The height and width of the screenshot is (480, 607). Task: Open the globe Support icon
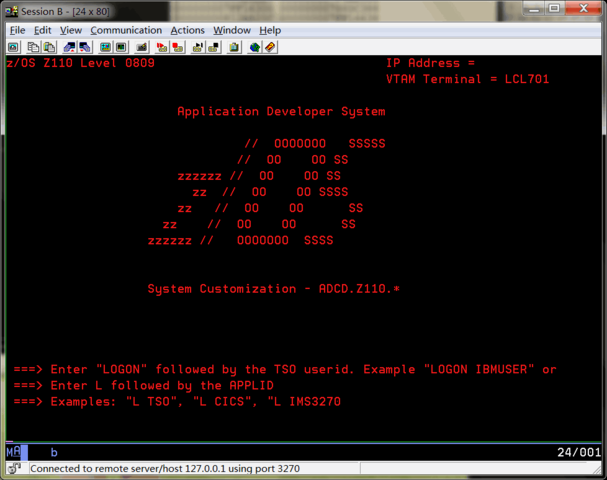point(254,47)
